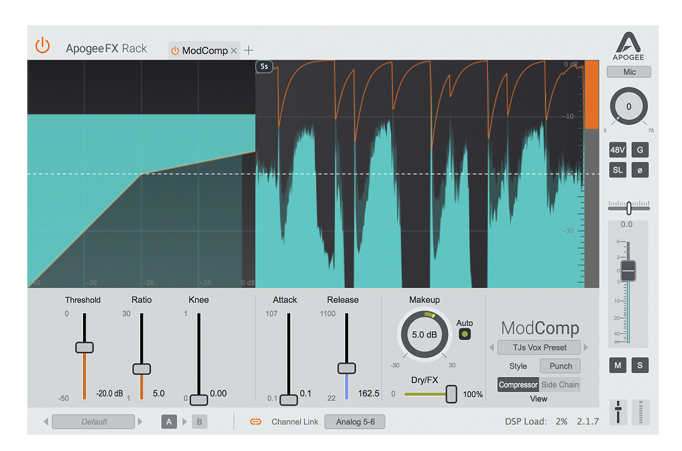
Task: Click the Dry/FX mix slider handle
Action: tap(451, 394)
